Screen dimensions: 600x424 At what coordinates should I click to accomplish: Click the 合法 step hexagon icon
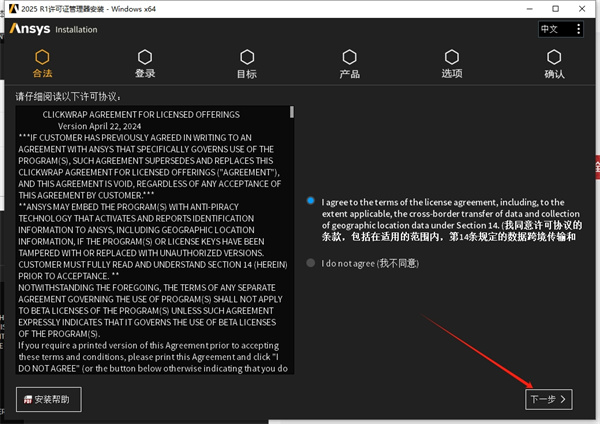click(42, 57)
